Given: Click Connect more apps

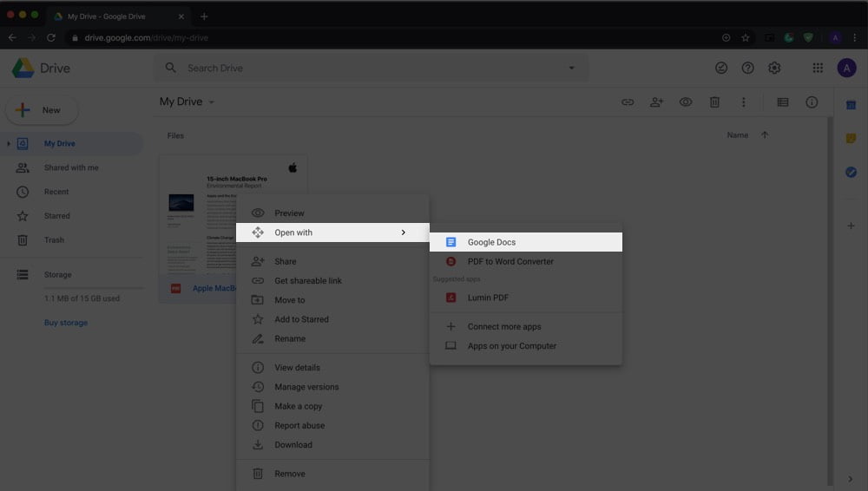Looking at the screenshot, I should (x=525, y=326).
